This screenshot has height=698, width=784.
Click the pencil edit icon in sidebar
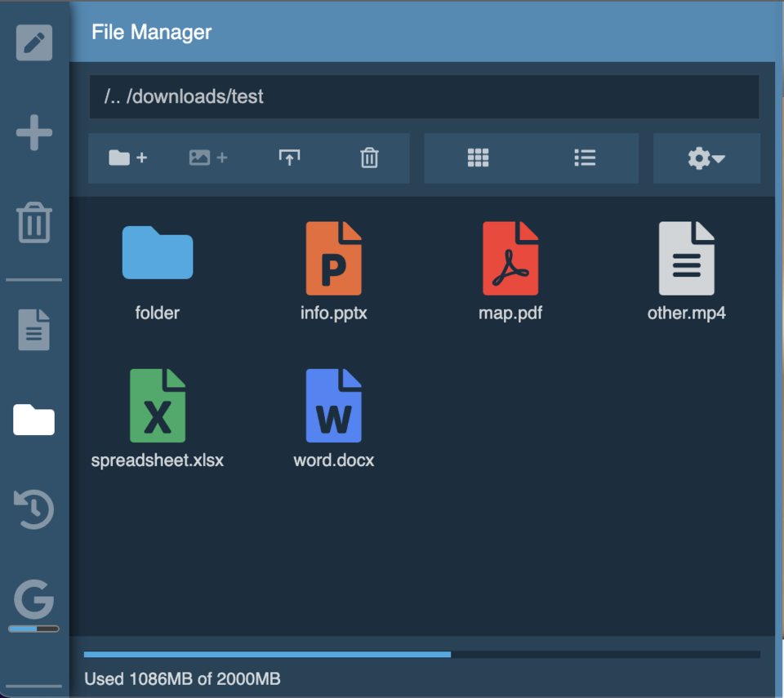[34, 42]
